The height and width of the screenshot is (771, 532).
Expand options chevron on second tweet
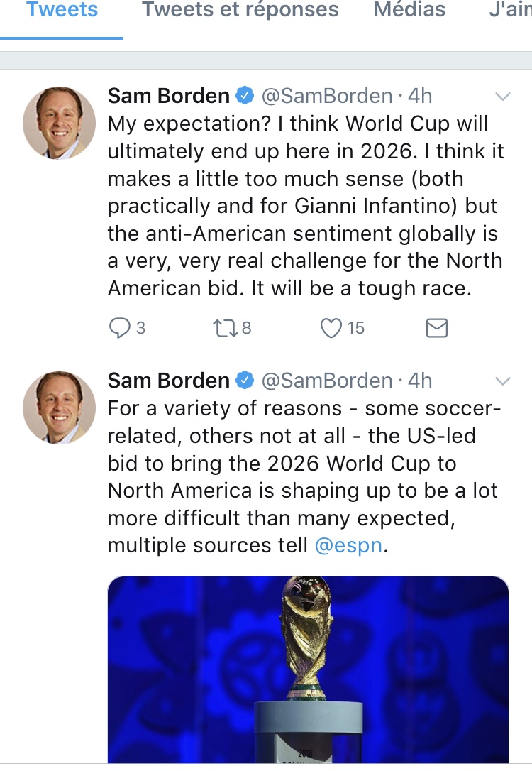tap(502, 381)
